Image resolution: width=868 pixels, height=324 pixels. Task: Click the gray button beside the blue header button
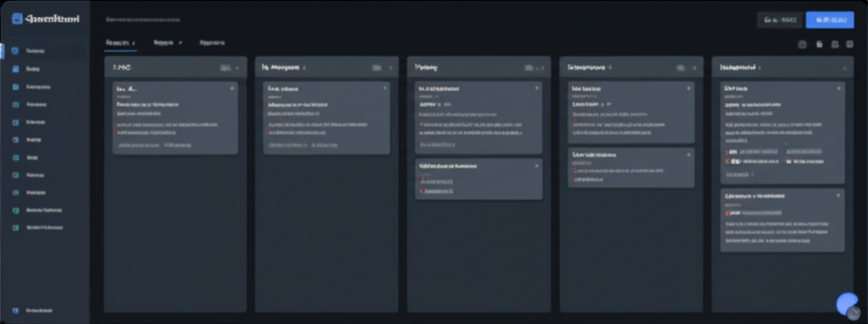780,20
